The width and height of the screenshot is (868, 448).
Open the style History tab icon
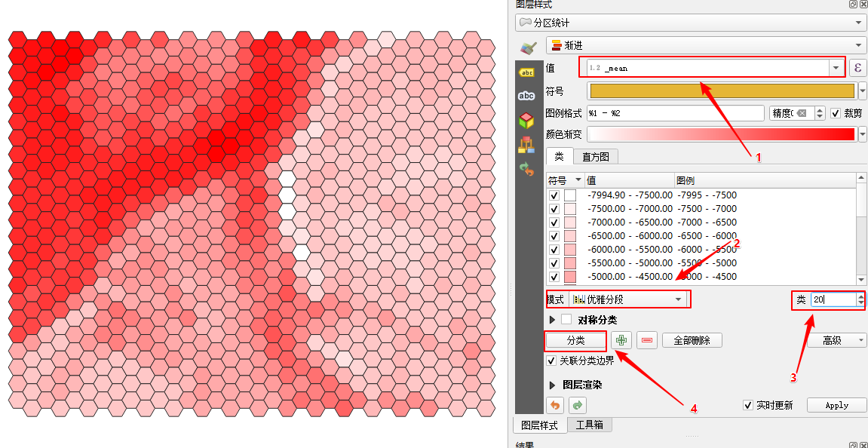coord(526,169)
